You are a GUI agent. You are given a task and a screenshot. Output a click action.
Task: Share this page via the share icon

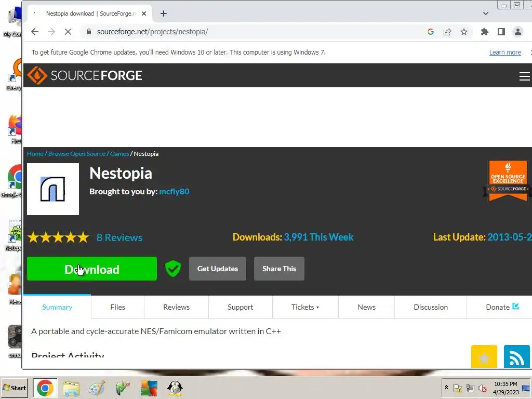coord(447,32)
